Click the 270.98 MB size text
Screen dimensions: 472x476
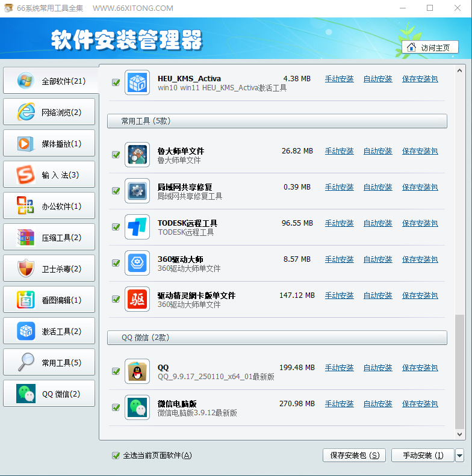point(297,404)
